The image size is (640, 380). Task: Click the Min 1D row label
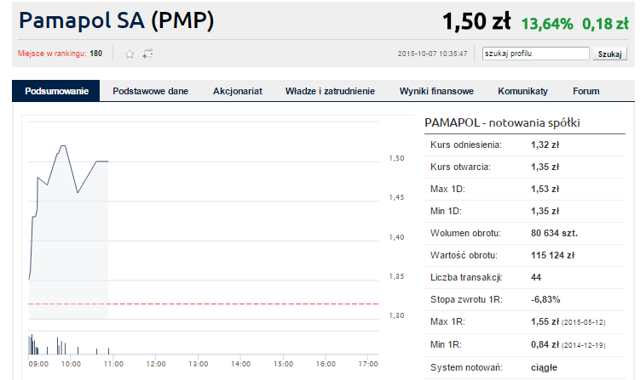pos(446,211)
